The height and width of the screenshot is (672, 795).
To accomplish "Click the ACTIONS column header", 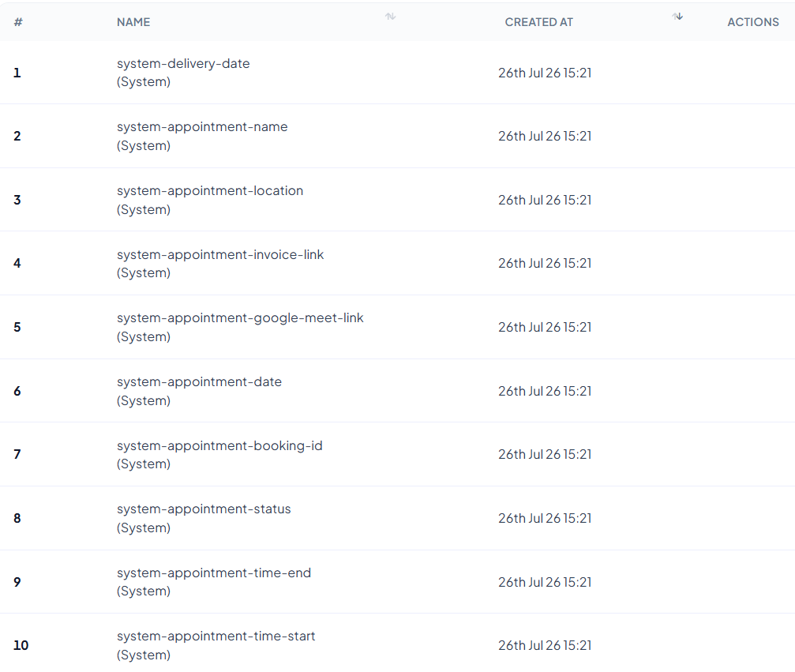I will (753, 22).
